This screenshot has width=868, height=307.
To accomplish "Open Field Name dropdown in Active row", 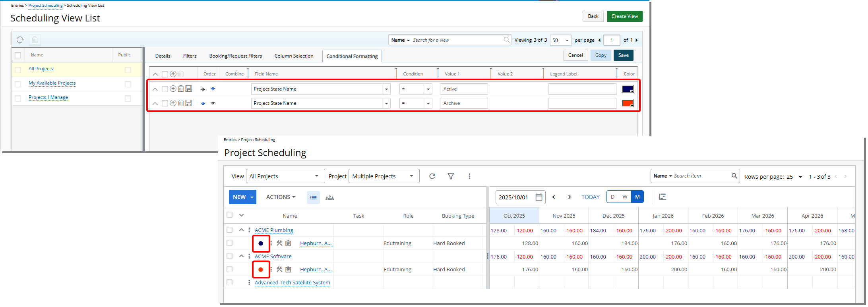I will (x=386, y=89).
